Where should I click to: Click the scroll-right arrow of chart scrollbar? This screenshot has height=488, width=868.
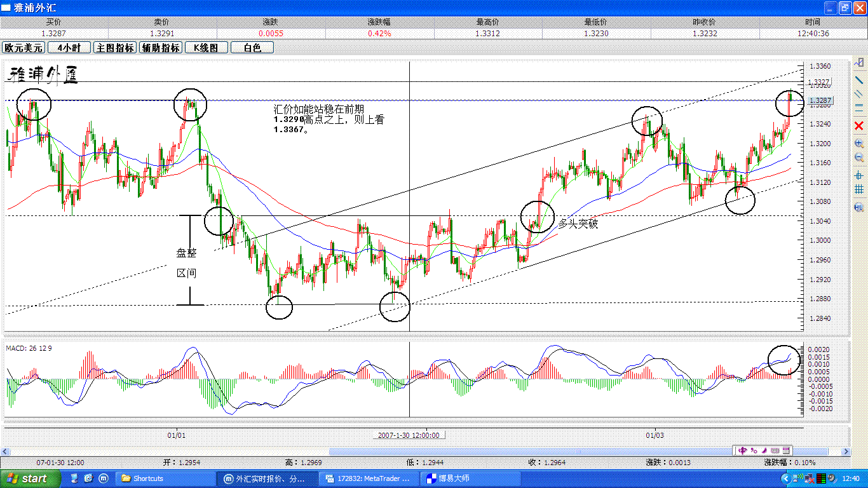click(846, 451)
